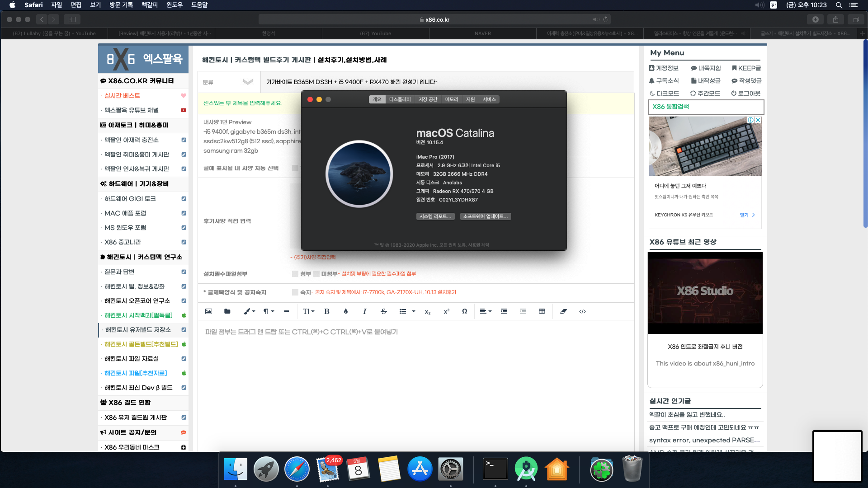Viewport: 868px width, 488px height.
Task: Click the post title input field
Action: point(447,82)
